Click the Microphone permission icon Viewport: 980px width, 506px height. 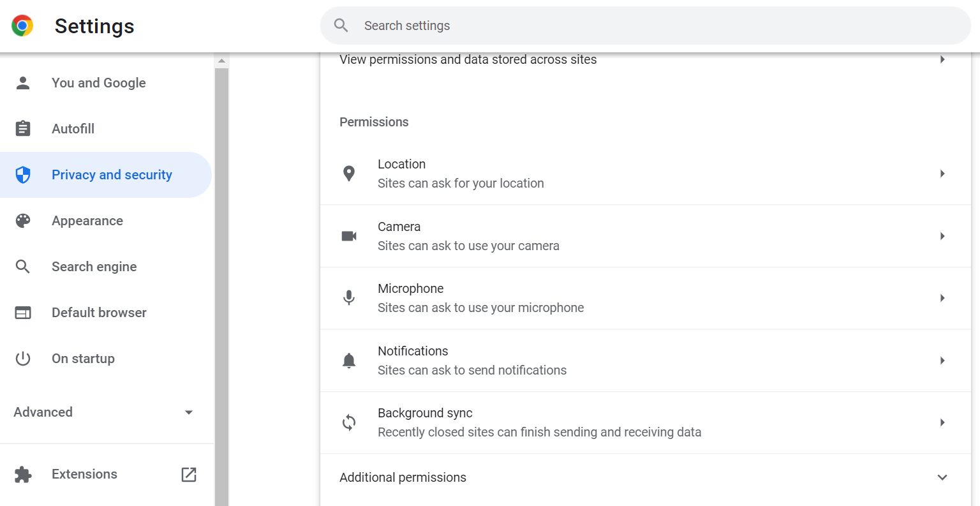pos(349,298)
